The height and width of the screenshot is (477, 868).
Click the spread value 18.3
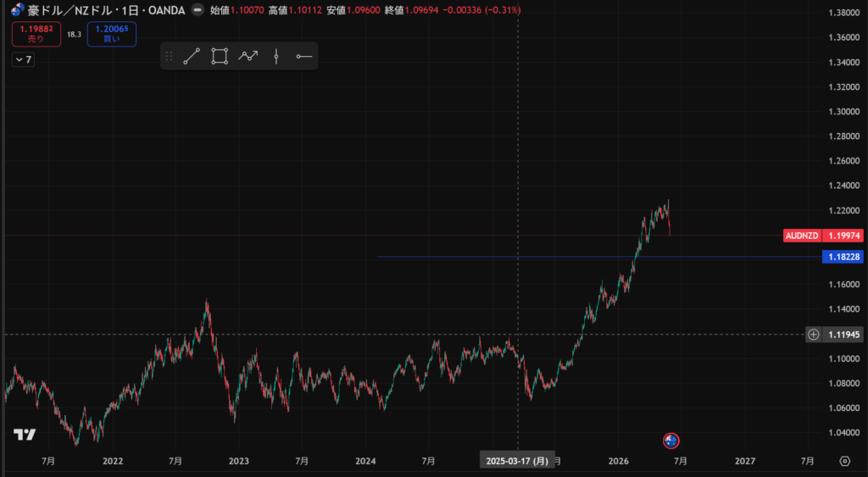75,34
